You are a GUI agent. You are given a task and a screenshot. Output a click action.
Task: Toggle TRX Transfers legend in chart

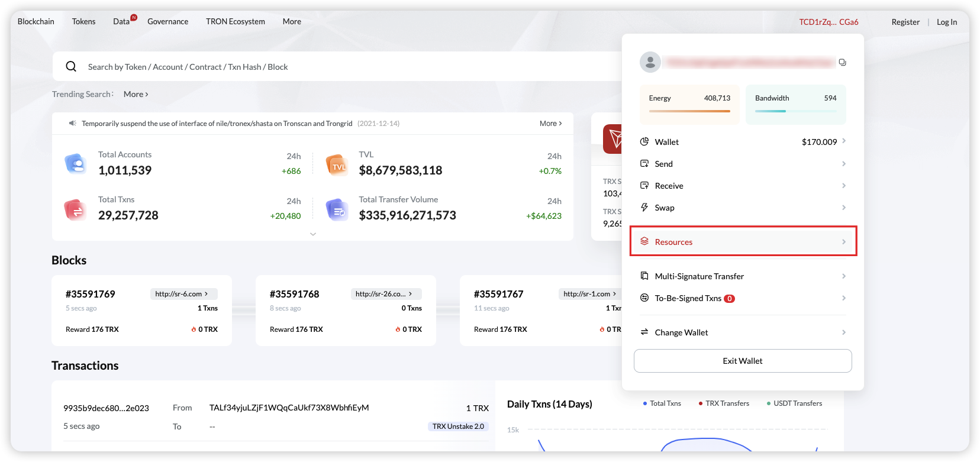(x=724, y=403)
